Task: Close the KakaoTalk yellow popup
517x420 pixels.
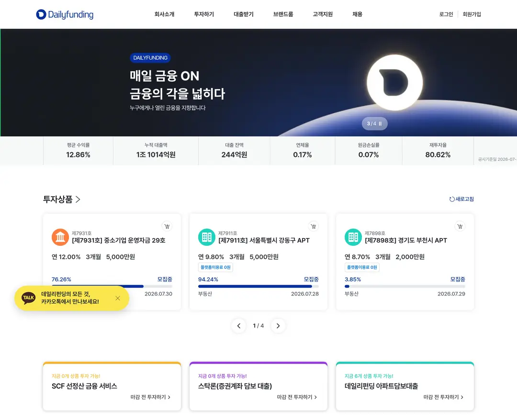Action: [x=118, y=298]
